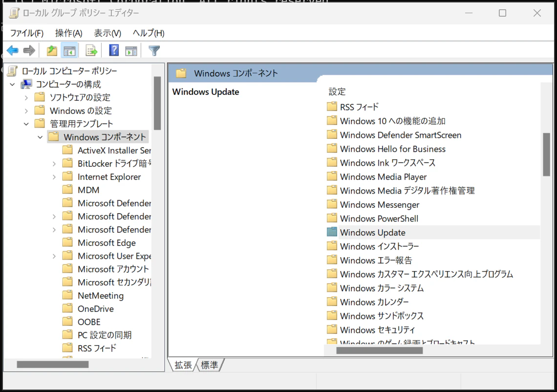Switch to the 拡張 tab
The width and height of the screenshot is (557, 392).
pyautogui.click(x=183, y=365)
